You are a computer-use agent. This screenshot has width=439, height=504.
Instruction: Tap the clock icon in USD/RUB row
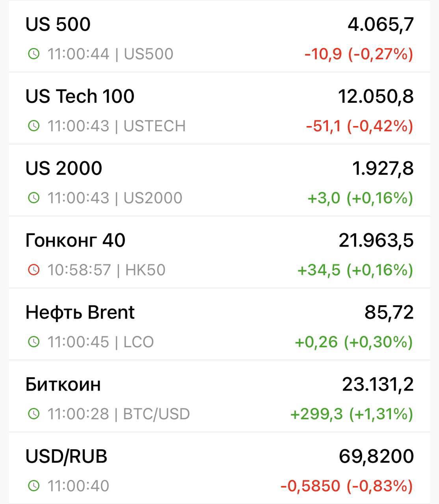pyautogui.click(x=34, y=485)
